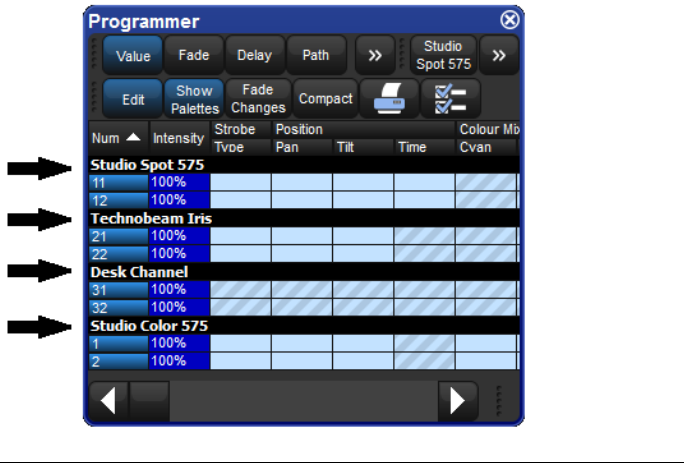Click intensity 100% of fixture 31
This screenshot has height=463, width=684.
(x=180, y=290)
